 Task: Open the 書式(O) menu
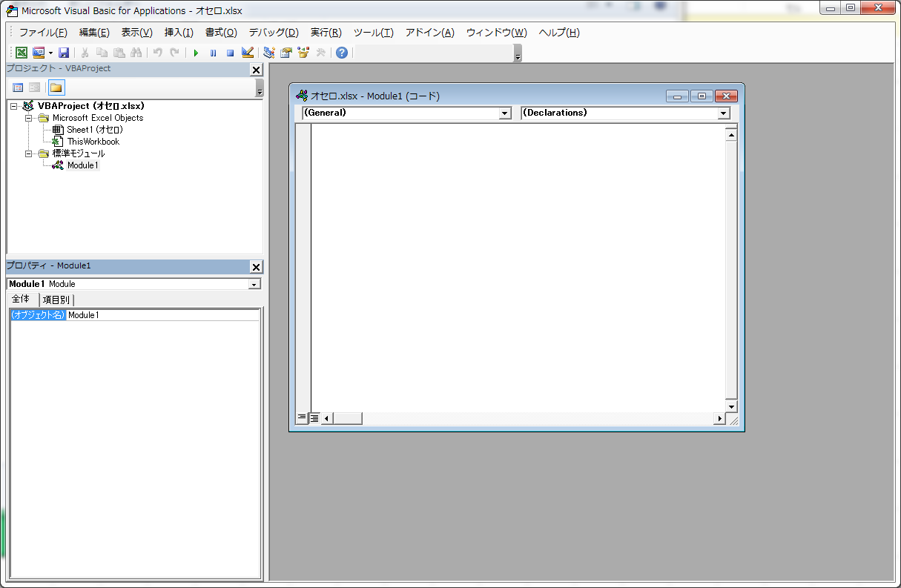click(221, 33)
